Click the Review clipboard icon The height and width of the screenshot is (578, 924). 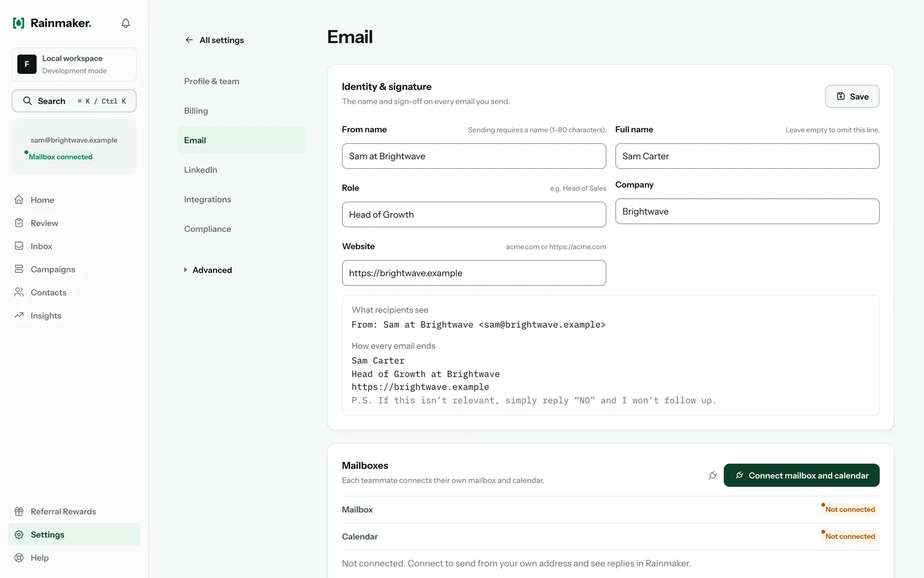click(x=19, y=223)
